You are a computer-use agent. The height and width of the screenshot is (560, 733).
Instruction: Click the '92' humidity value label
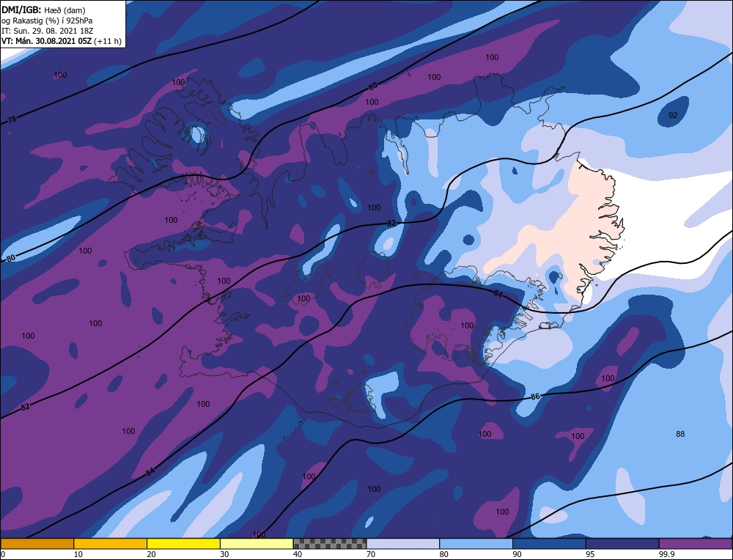point(673,115)
